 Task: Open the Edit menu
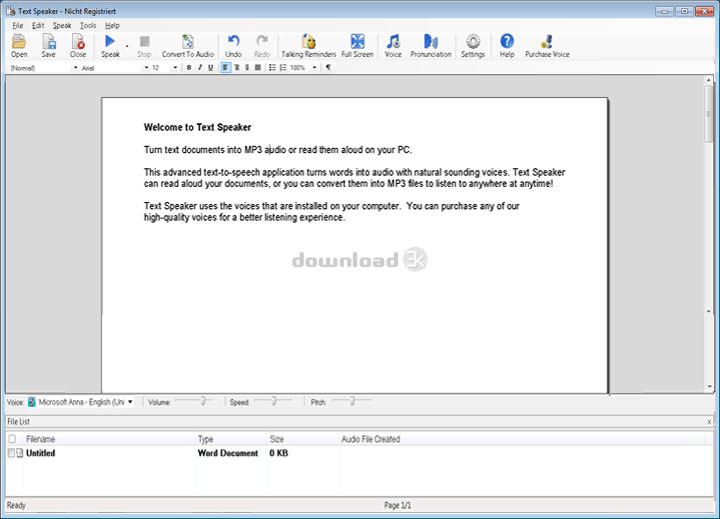pos(38,25)
